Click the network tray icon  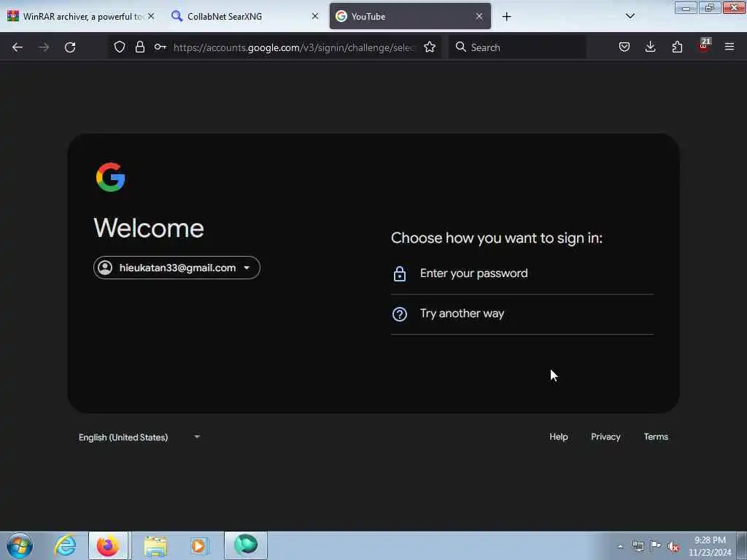638,547
